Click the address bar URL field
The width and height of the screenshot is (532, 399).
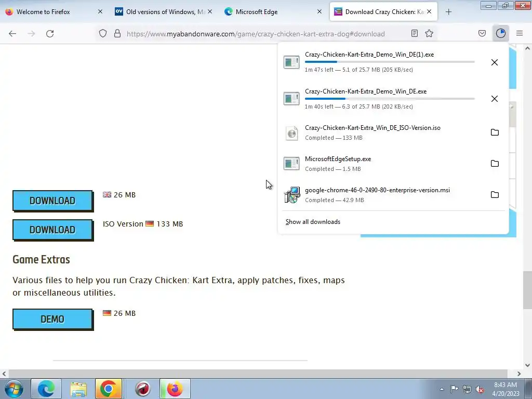[256, 34]
